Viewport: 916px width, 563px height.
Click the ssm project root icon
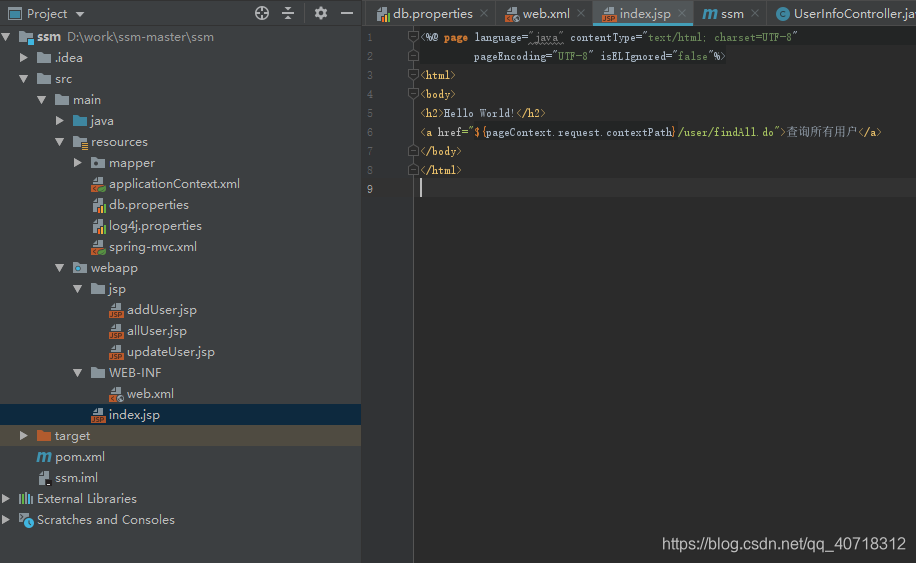coord(26,37)
